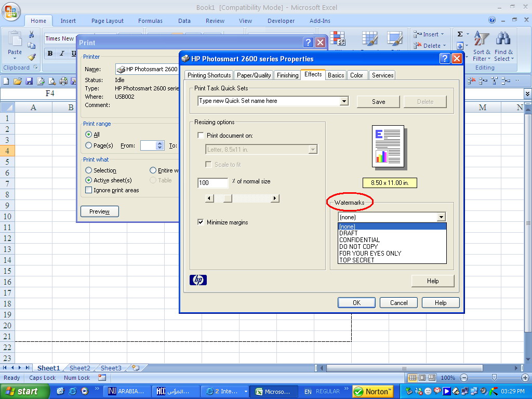The height and width of the screenshot is (399, 532).
Task: Click the New blank workbook icon
Action: (6, 81)
